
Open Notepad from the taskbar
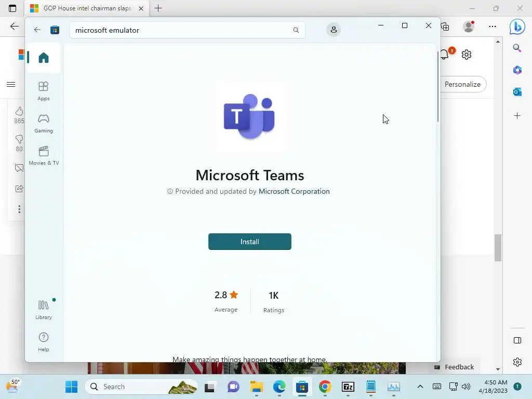tap(370, 387)
